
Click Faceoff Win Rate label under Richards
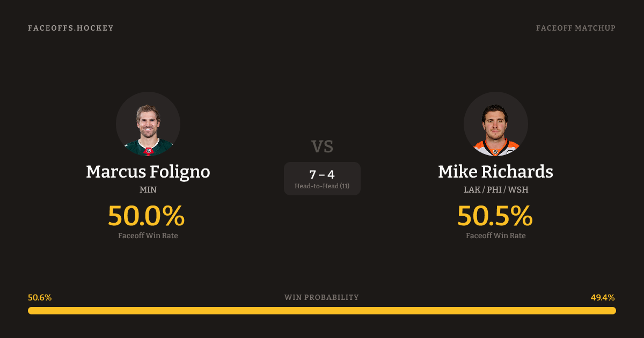(x=495, y=236)
